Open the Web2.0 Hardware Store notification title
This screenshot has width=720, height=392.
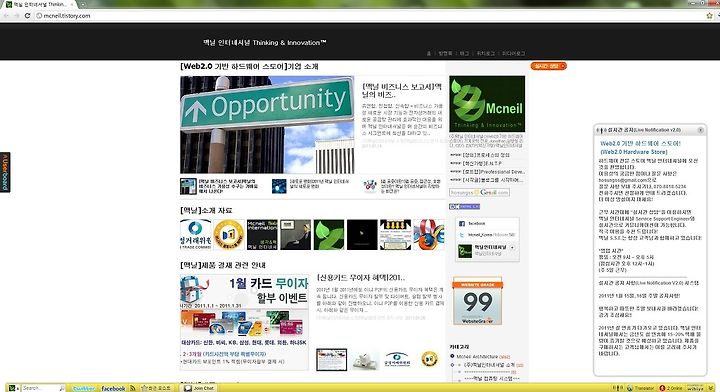640,148
